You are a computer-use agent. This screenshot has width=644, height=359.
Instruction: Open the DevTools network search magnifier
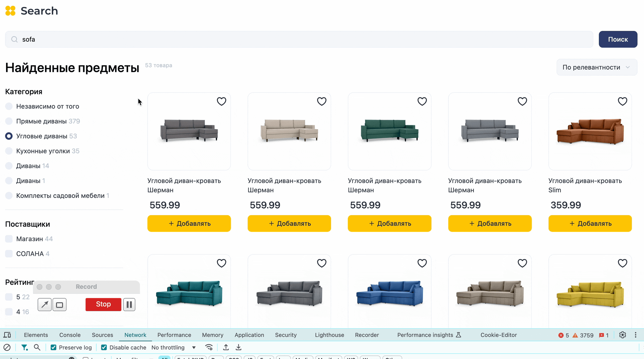pos(37,348)
